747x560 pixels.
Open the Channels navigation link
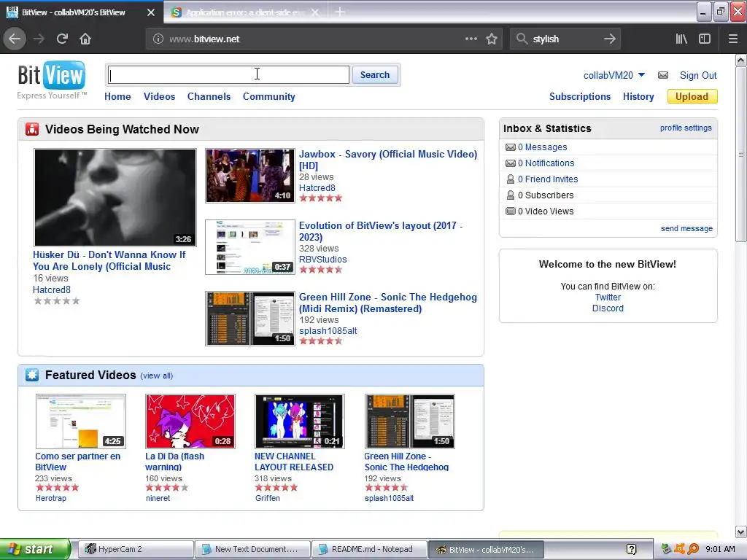pyautogui.click(x=209, y=96)
